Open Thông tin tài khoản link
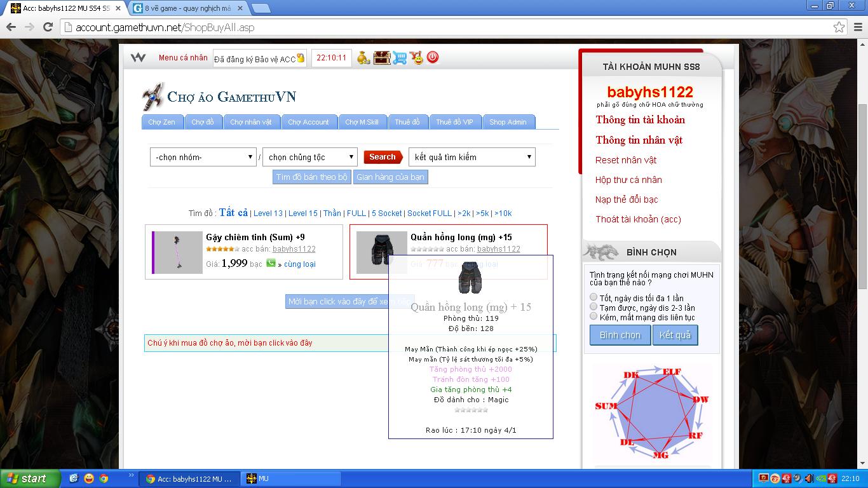868x488 pixels. 641,119
